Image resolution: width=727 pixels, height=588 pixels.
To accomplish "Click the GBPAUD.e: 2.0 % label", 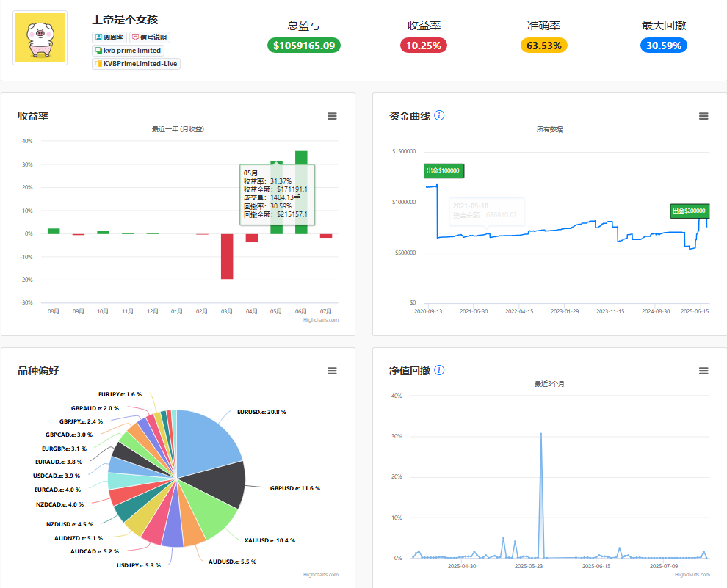I will click(95, 408).
